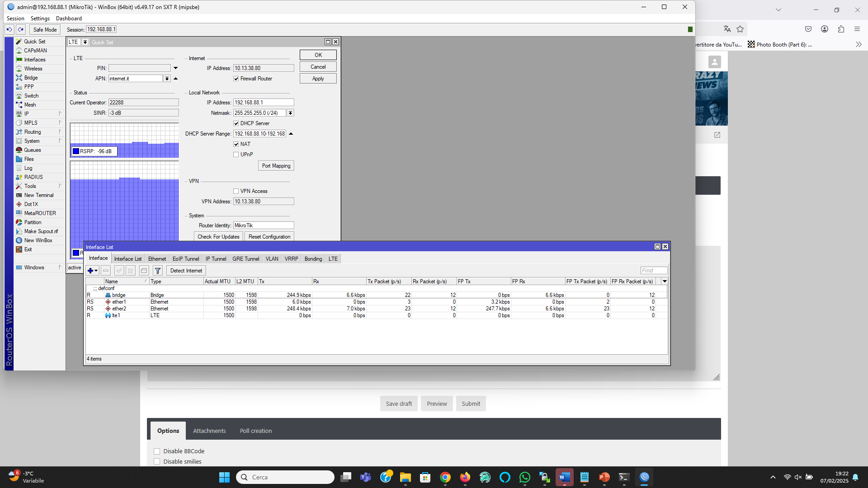Toggle Safe Mode button
868x488 pixels.
[x=45, y=30]
